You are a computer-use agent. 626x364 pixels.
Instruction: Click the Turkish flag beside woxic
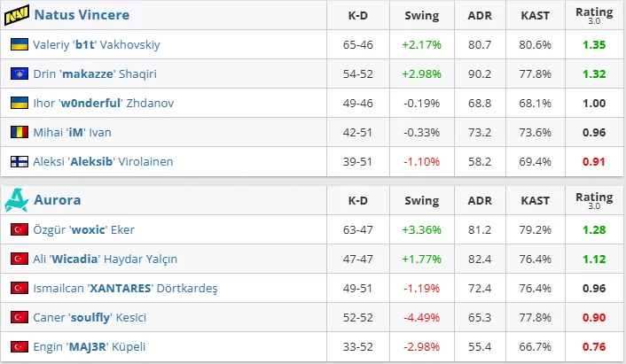point(17,229)
